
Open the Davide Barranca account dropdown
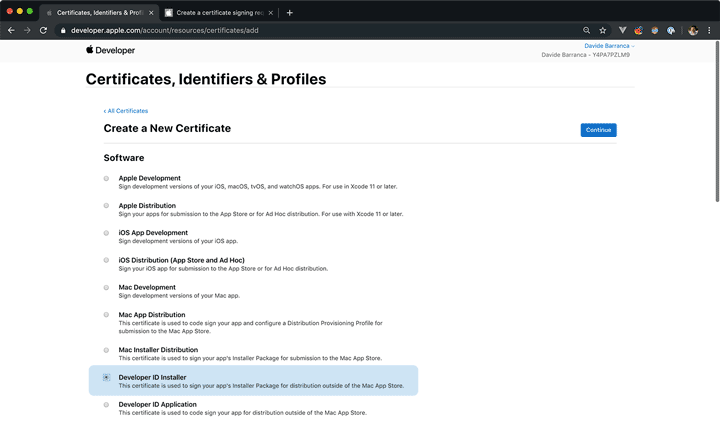click(x=609, y=46)
